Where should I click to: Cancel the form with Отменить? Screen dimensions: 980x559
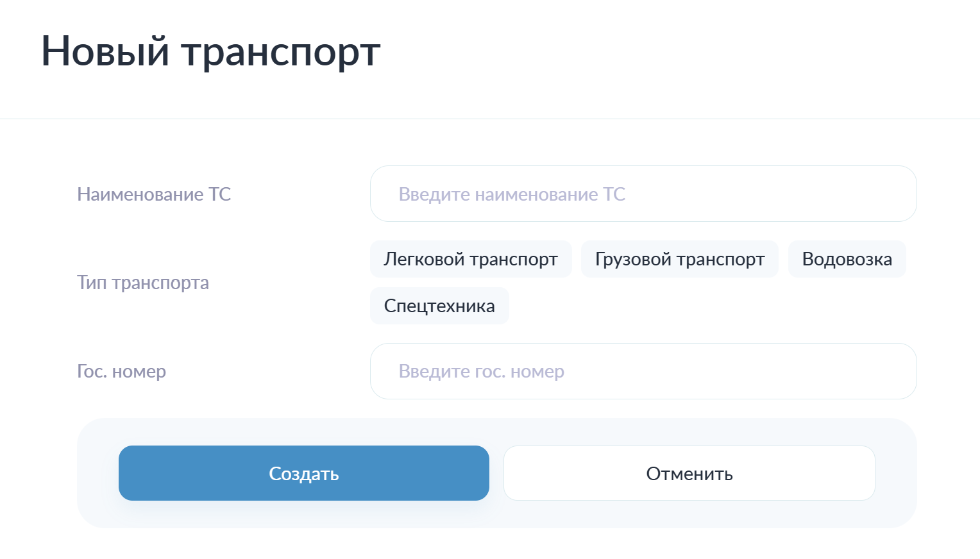point(689,473)
